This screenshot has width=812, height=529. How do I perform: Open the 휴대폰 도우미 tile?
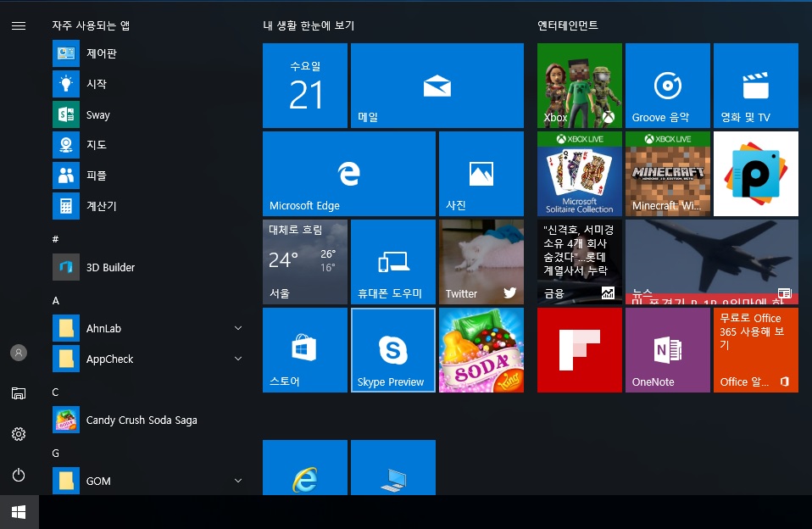point(393,262)
